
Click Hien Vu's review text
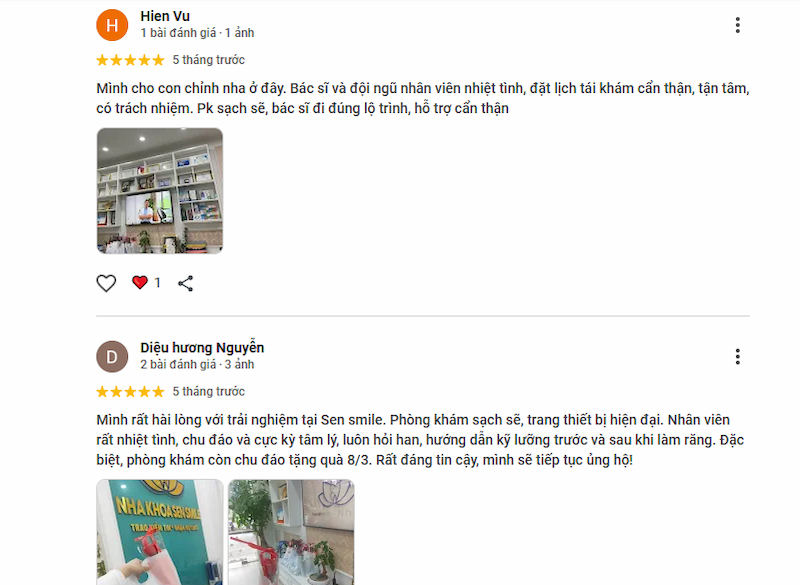coord(423,98)
